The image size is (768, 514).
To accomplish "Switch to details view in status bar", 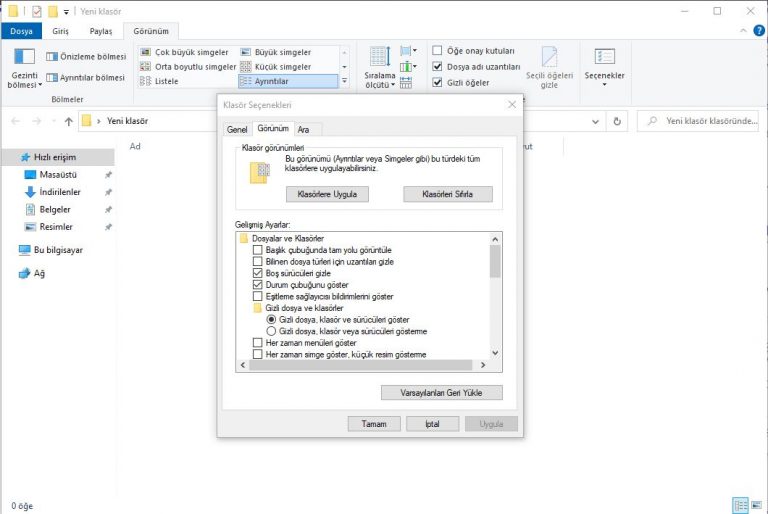I will [741, 505].
